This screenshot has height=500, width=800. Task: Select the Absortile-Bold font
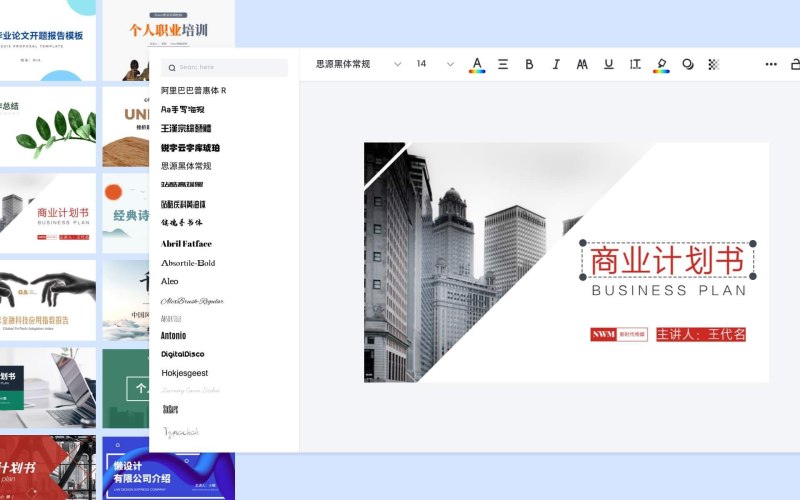tap(188, 263)
